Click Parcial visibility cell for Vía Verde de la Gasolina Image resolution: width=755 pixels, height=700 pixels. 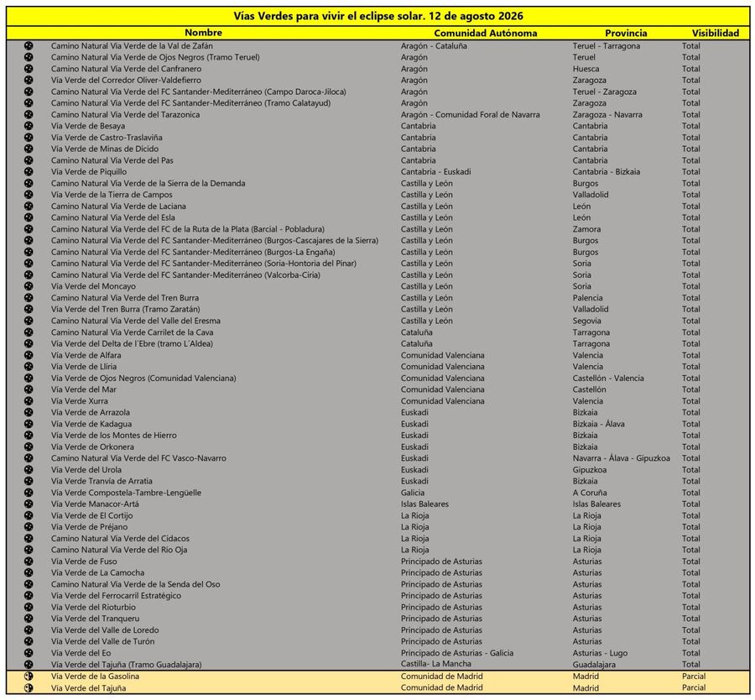pos(694,676)
